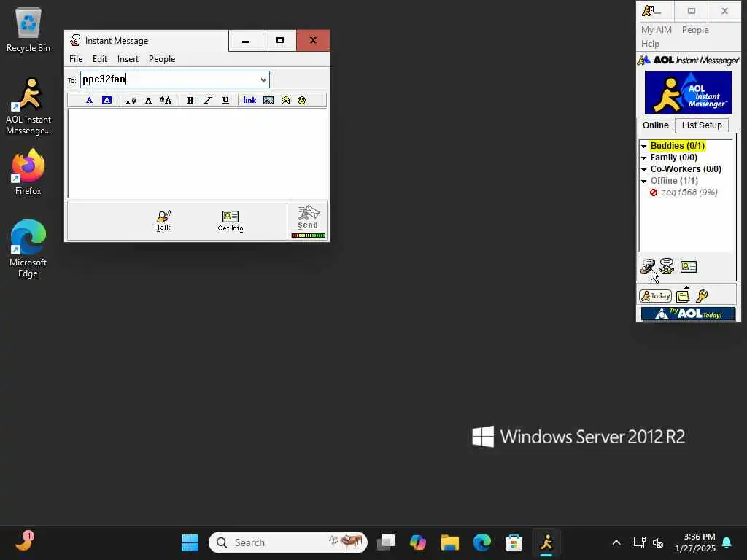Click the Talk button
This screenshot has height=560, width=747.
pos(163,221)
